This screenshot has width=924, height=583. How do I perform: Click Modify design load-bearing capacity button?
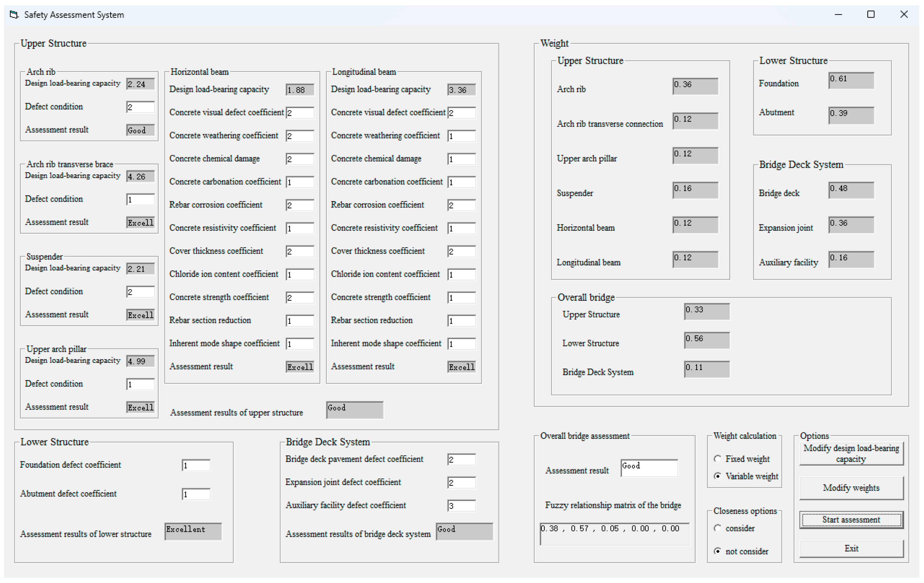click(x=851, y=454)
